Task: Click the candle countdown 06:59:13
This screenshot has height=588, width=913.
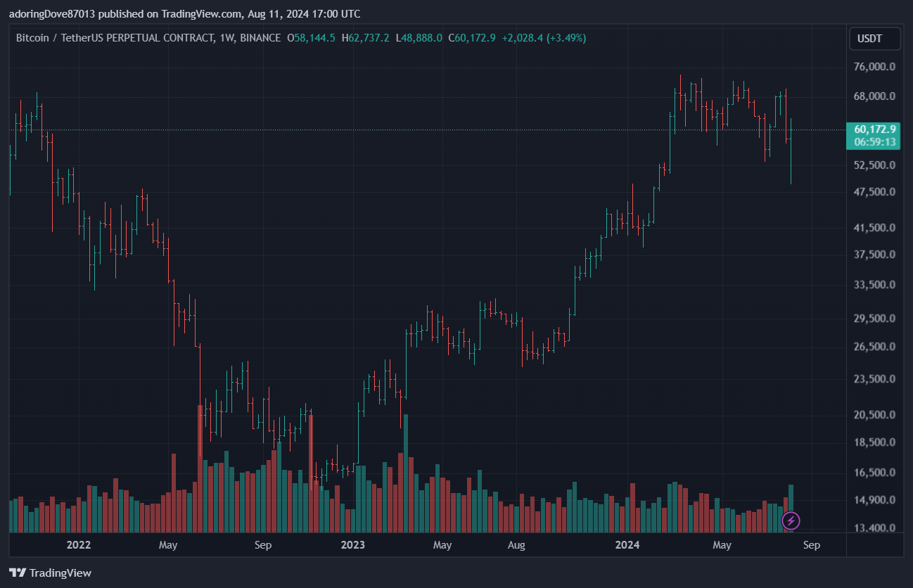Action: (x=875, y=141)
